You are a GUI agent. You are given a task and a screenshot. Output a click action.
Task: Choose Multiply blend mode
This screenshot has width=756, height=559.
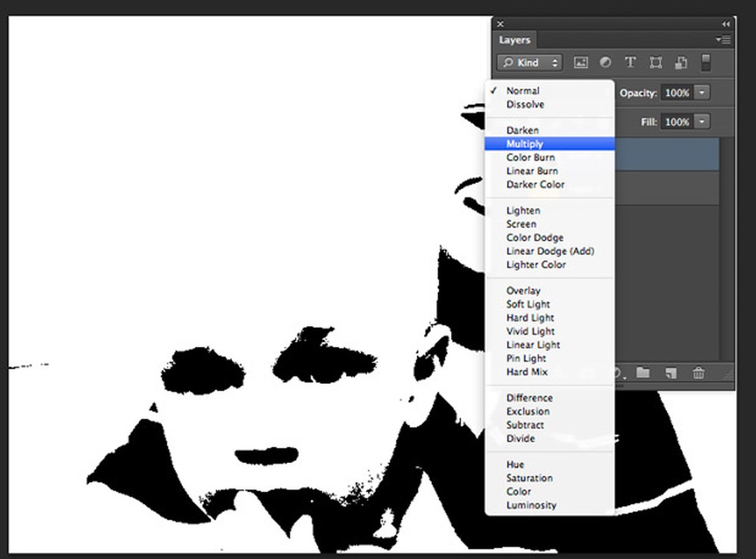525,144
